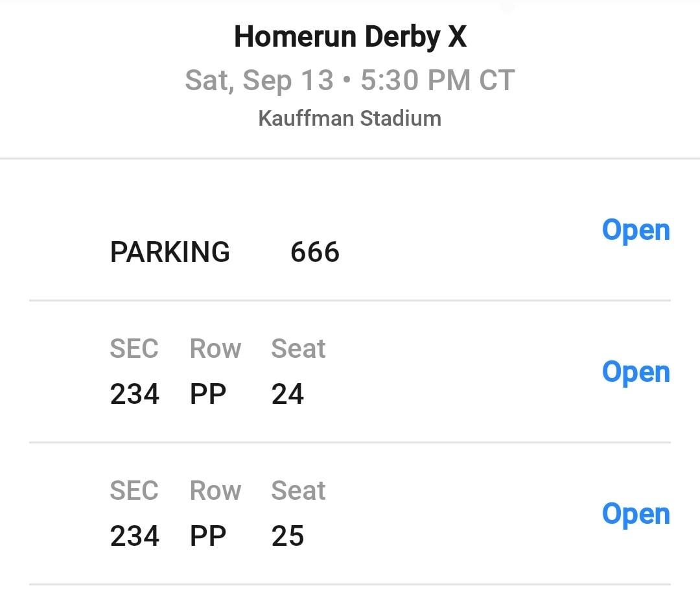Click row PP on the Seat 24 ticket
The width and height of the screenshot is (700, 612).
click(208, 394)
